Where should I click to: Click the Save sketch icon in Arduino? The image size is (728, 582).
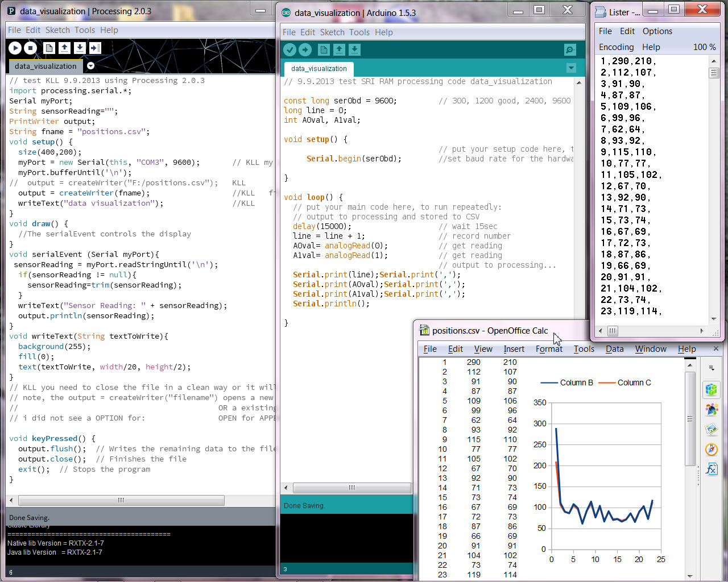click(x=354, y=50)
